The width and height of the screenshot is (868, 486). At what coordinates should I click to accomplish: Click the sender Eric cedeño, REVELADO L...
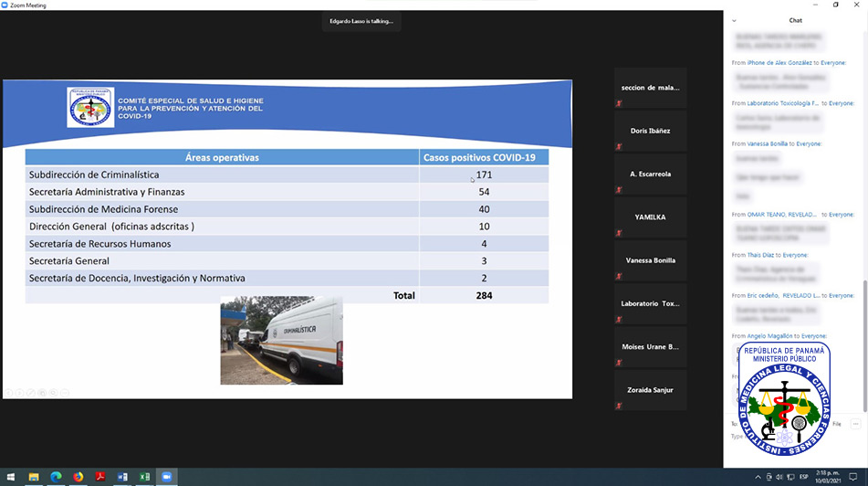783,295
